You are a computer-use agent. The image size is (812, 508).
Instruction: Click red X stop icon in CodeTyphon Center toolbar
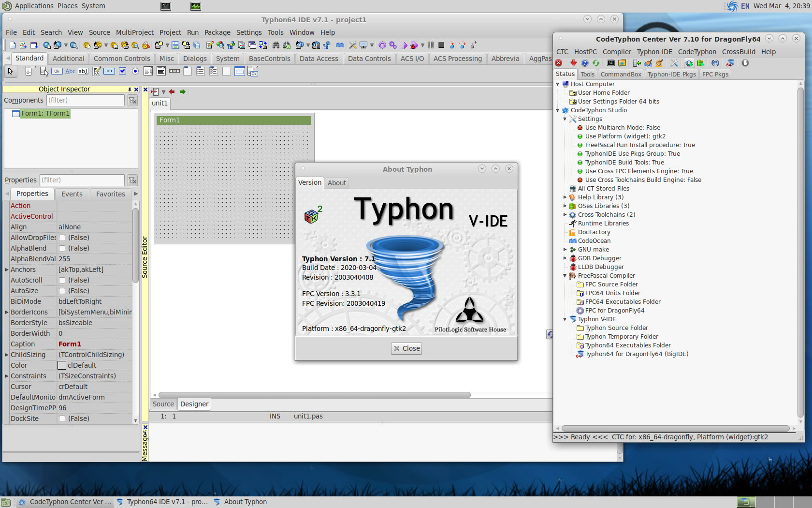(559, 63)
